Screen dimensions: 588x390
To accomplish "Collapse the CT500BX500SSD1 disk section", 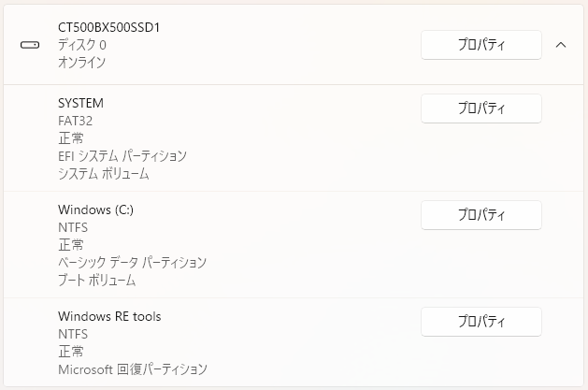I will (561, 45).
